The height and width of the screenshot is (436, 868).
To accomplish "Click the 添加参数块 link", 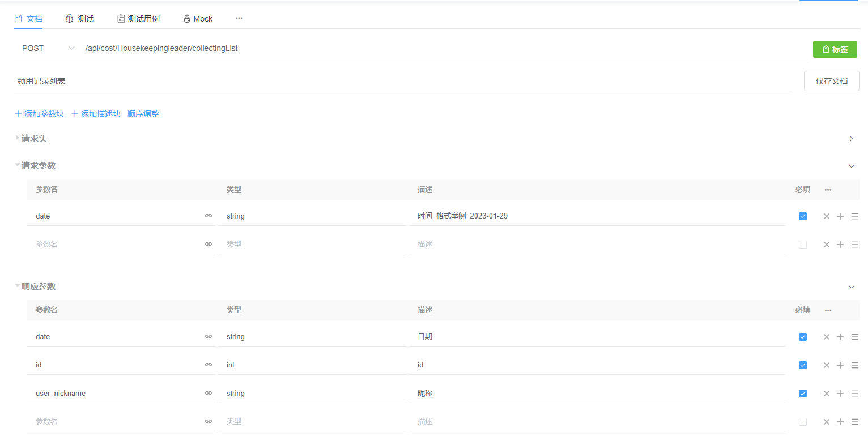I will [x=39, y=114].
